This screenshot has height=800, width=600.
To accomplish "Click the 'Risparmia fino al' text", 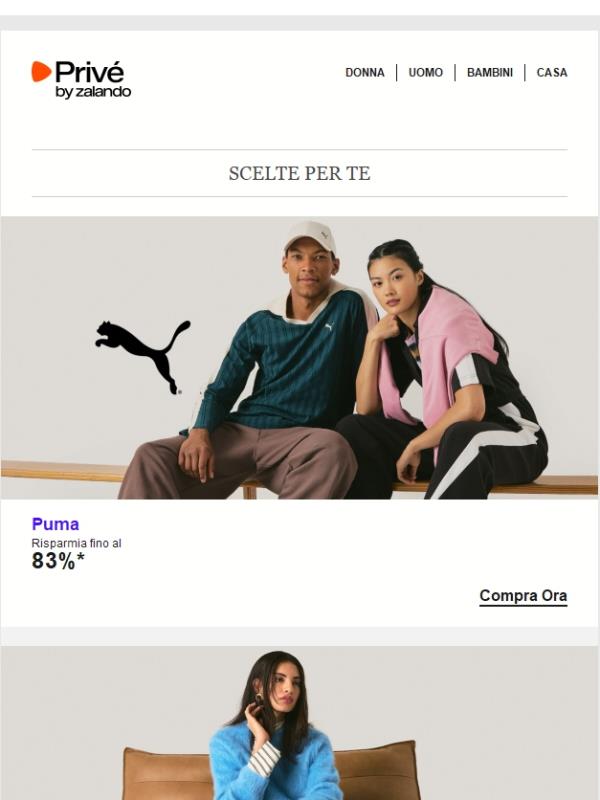I will pyautogui.click(x=77, y=543).
